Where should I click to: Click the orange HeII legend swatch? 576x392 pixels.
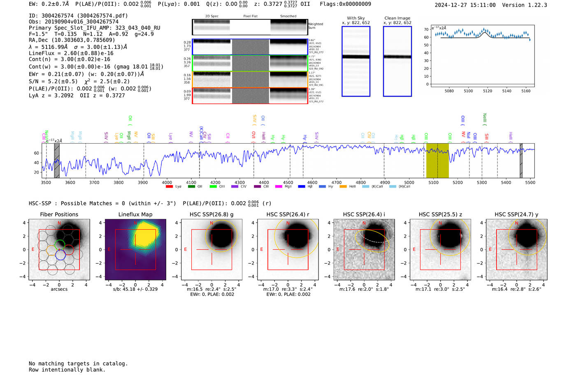(343, 187)
